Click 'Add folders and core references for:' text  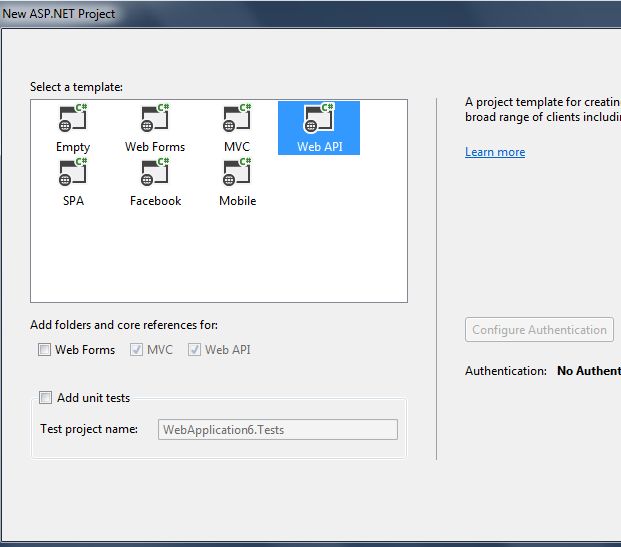click(124, 325)
